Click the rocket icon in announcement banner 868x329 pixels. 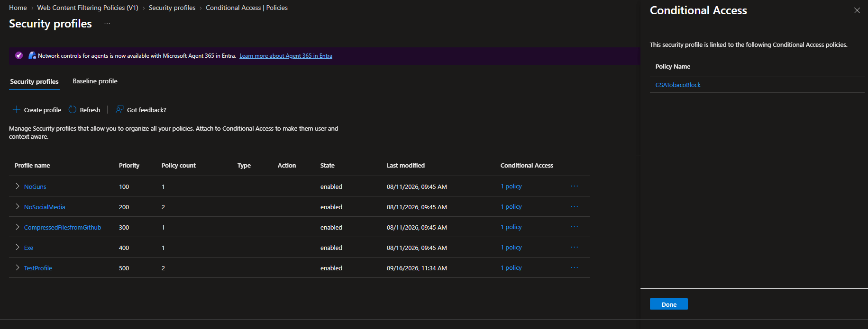point(19,55)
